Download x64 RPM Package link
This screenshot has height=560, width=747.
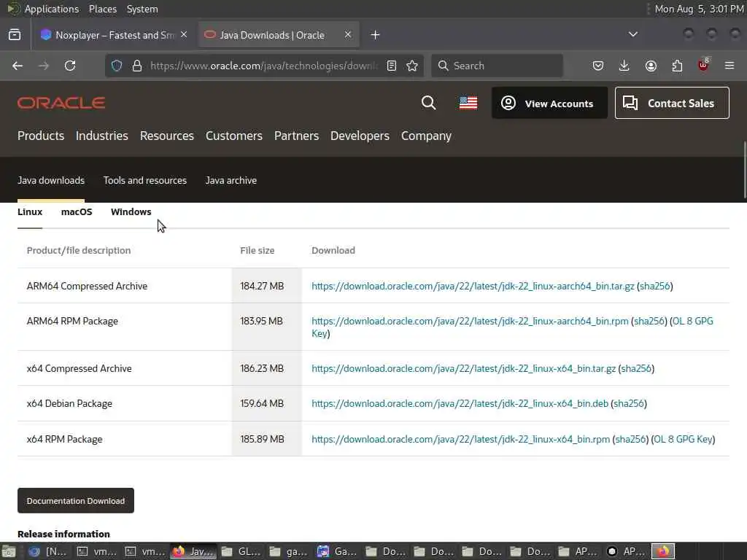(x=461, y=439)
